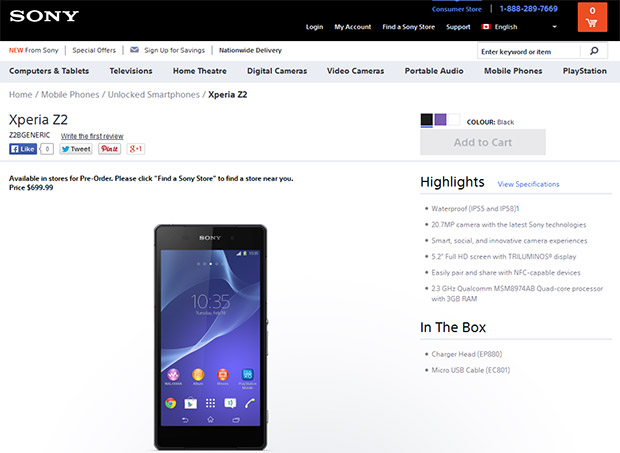This screenshot has width=620, height=453.
Task: Click the COLOUR: Black label
Action: pyautogui.click(x=490, y=122)
